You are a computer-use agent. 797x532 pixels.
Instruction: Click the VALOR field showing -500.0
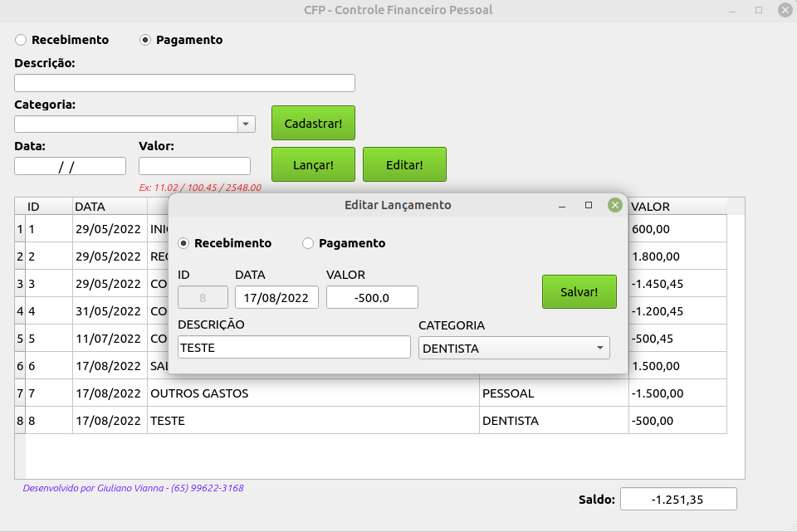pos(372,296)
